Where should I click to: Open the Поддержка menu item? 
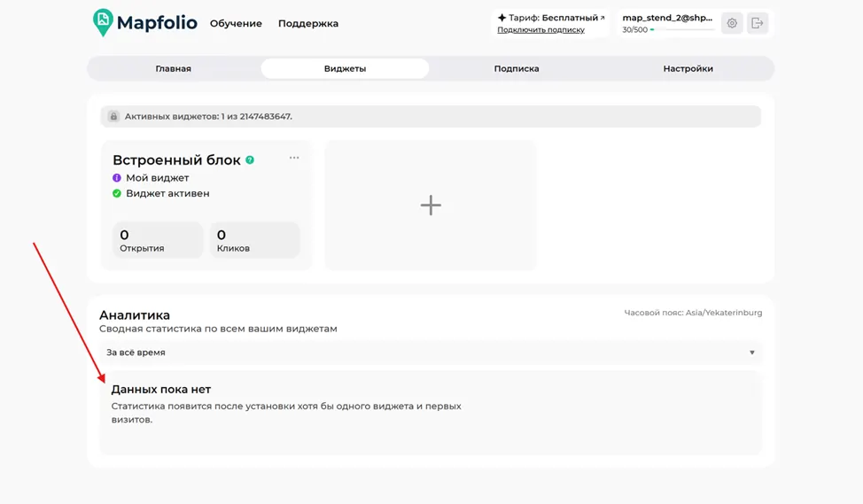[x=308, y=24]
